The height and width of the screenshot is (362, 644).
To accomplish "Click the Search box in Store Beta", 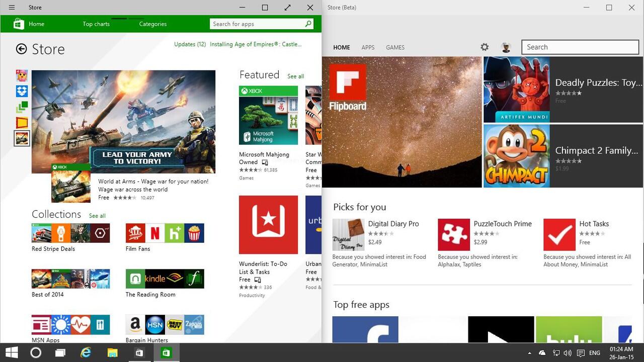I will tap(580, 47).
